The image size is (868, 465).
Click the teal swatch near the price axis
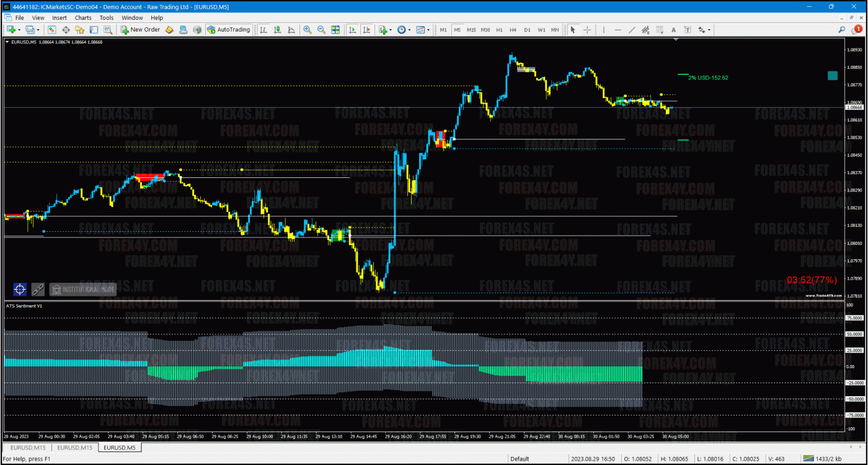(x=833, y=75)
